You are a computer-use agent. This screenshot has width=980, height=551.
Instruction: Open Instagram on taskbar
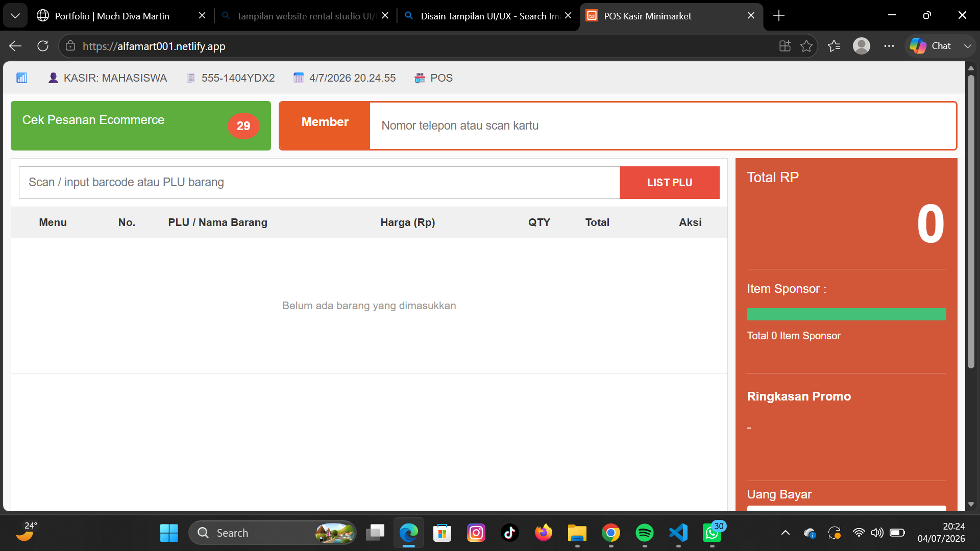[x=476, y=533]
